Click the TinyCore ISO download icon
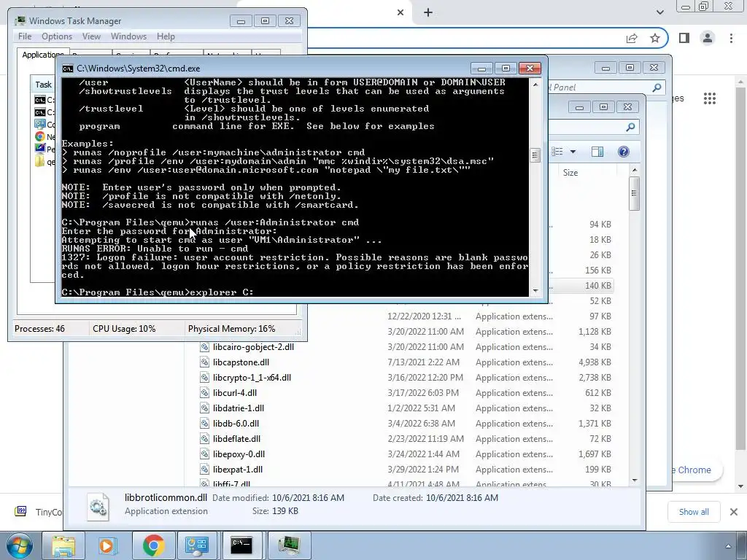The image size is (747, 560). [20, 511]
